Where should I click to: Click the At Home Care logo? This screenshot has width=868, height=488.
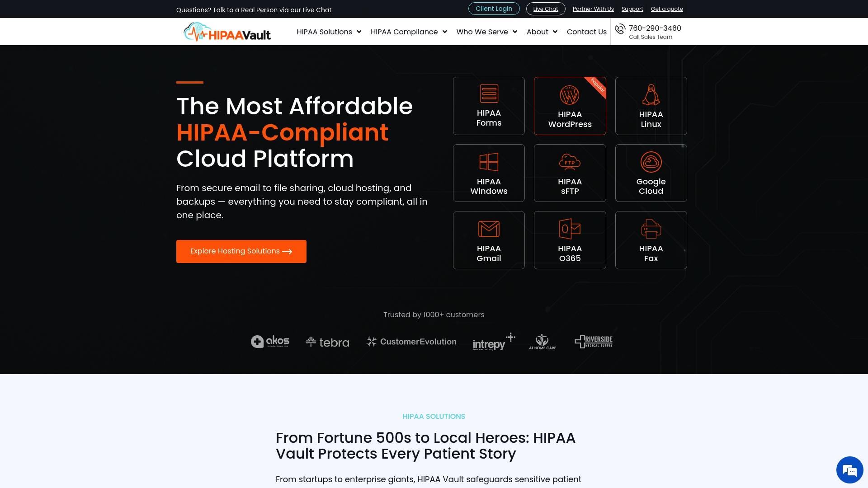(x=542, y=342)
